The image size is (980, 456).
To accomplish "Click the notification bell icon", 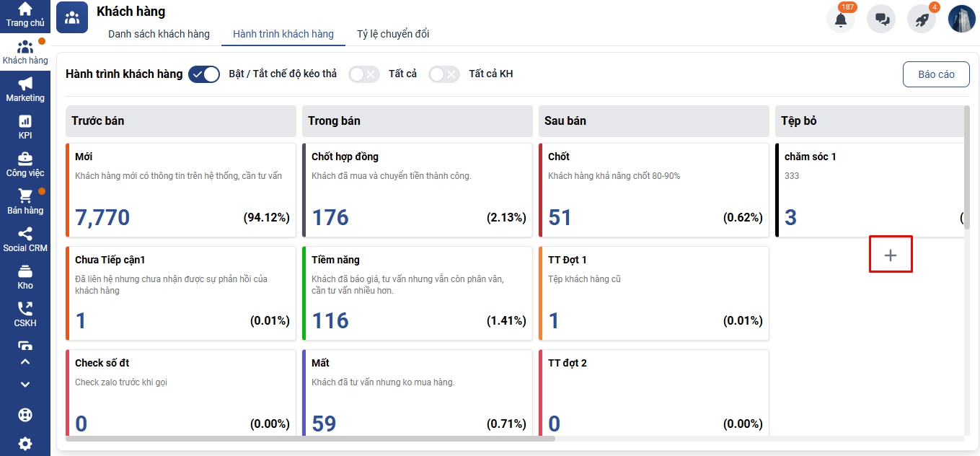I will [x=841, y=19].
